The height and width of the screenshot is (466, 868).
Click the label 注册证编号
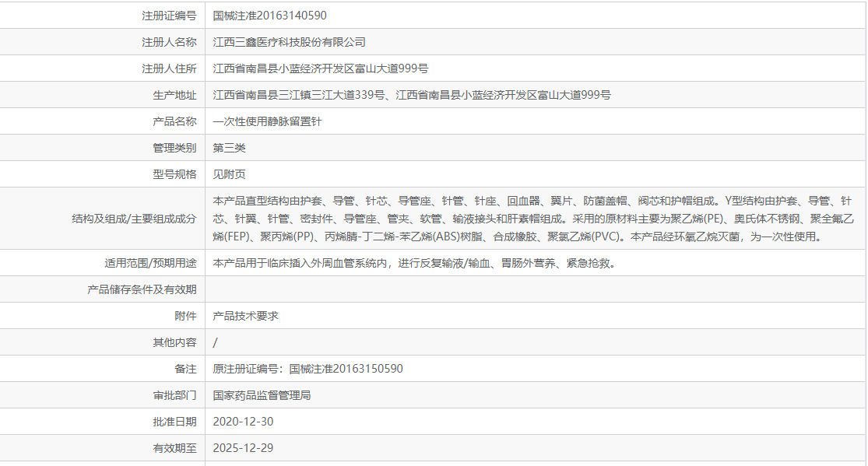click(x=169, y=16)
